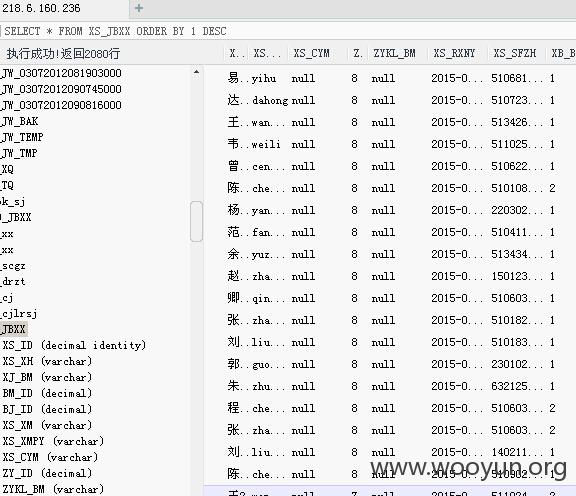Select tree item JW_03072012090745000

point(61,89)
